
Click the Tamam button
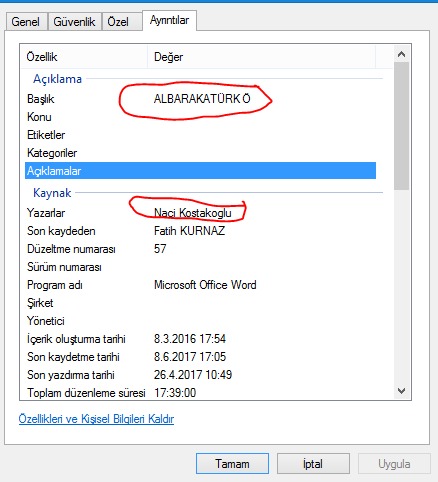[232, 464]
